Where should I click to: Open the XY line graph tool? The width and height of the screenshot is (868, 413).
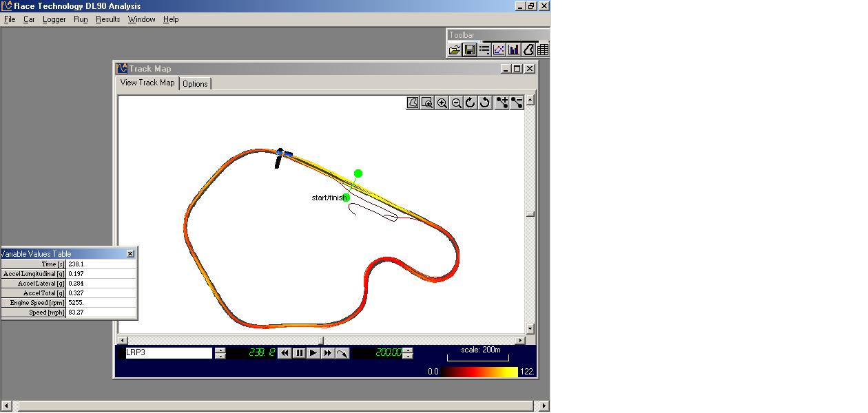click(x=499, y=50)
